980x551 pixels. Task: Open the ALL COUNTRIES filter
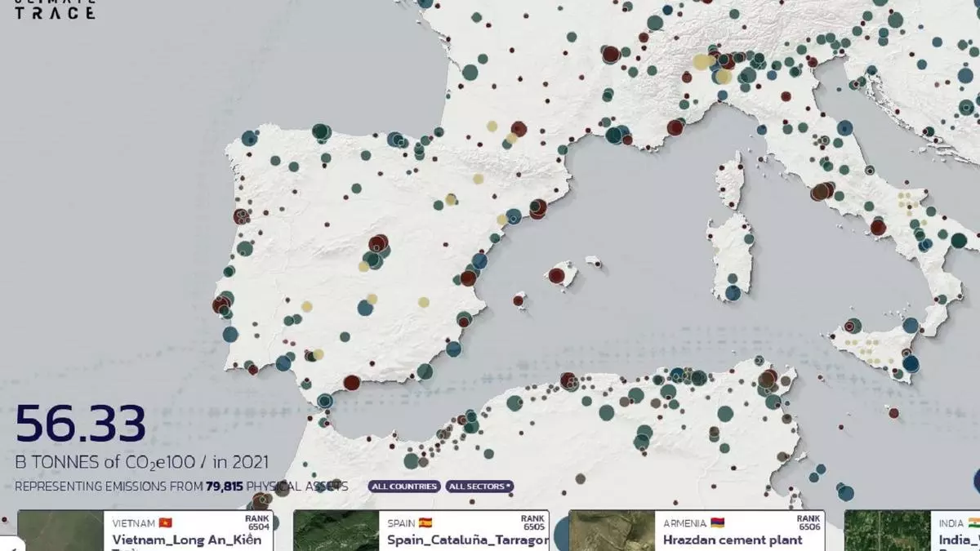click(404, 487)
